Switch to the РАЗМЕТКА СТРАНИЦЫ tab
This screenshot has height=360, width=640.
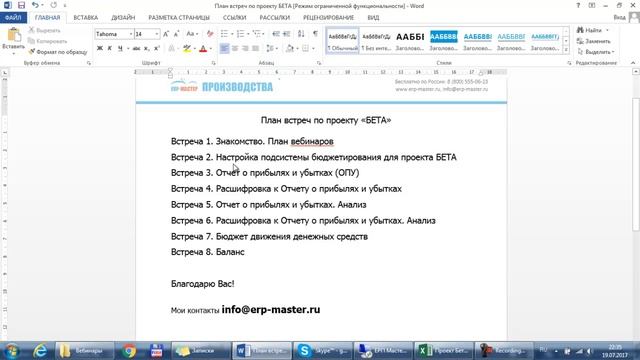(x=179, y=18)
